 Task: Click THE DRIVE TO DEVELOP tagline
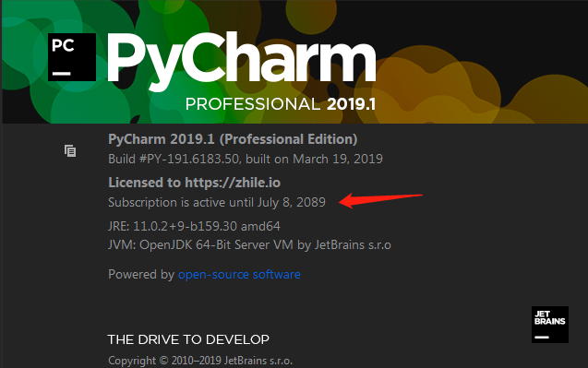pos(188,339)
